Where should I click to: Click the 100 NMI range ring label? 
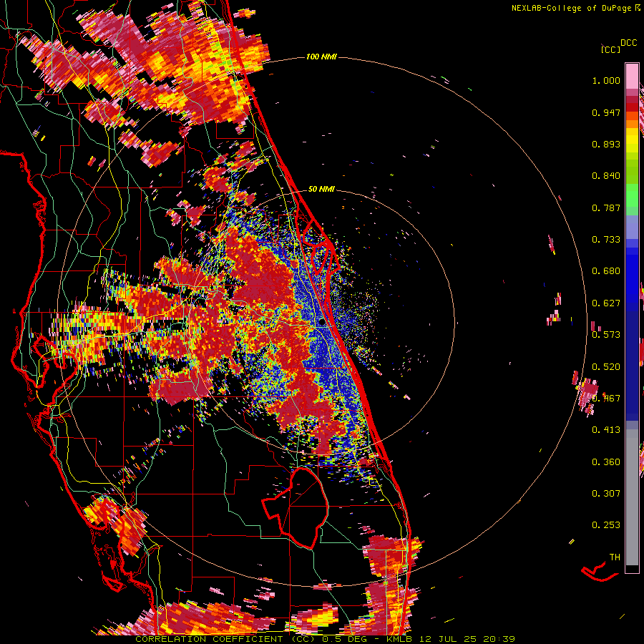321,57
